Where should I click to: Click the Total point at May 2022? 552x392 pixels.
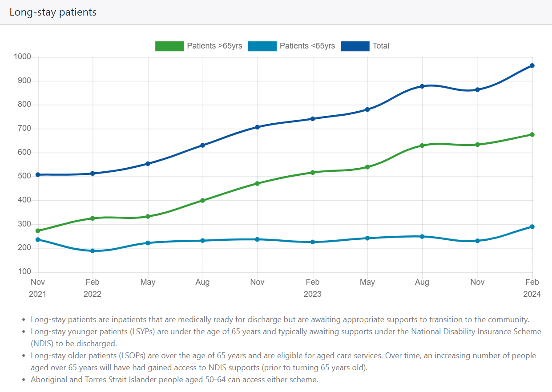coord(148,164)
